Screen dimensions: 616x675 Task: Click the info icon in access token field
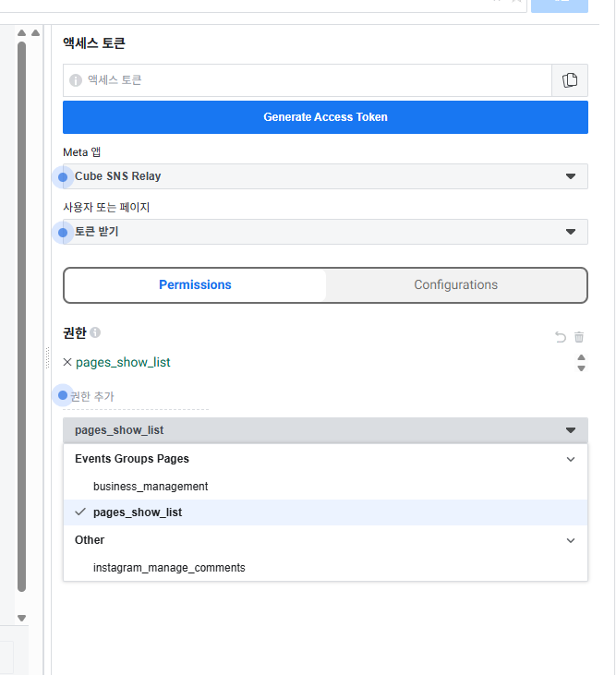tap(76, 80)
